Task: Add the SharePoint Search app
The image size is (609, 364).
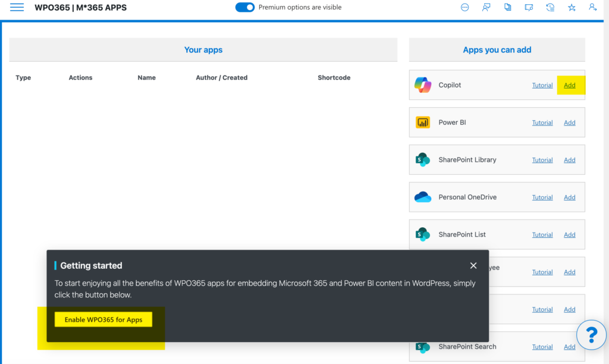Action: coord(569,347)
